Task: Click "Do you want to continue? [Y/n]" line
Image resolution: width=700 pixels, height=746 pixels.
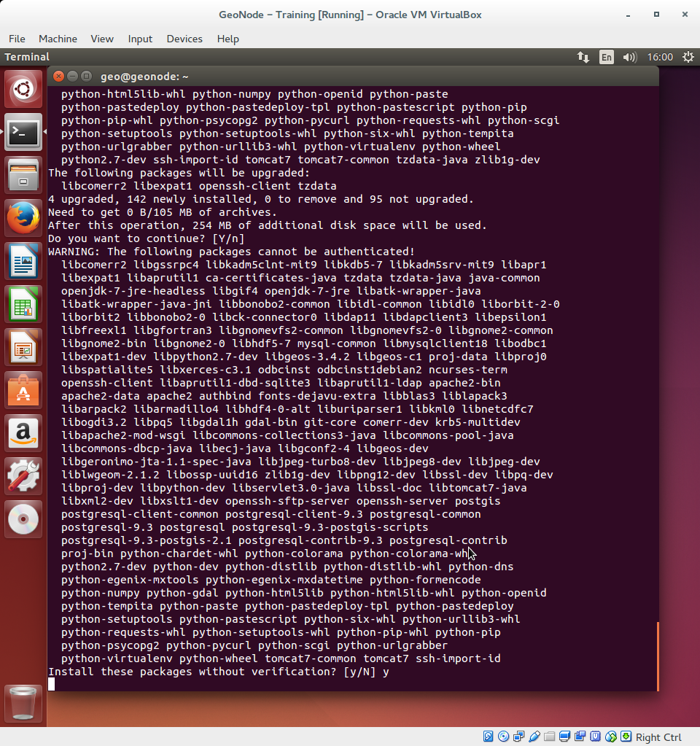Action: point(146,238)
